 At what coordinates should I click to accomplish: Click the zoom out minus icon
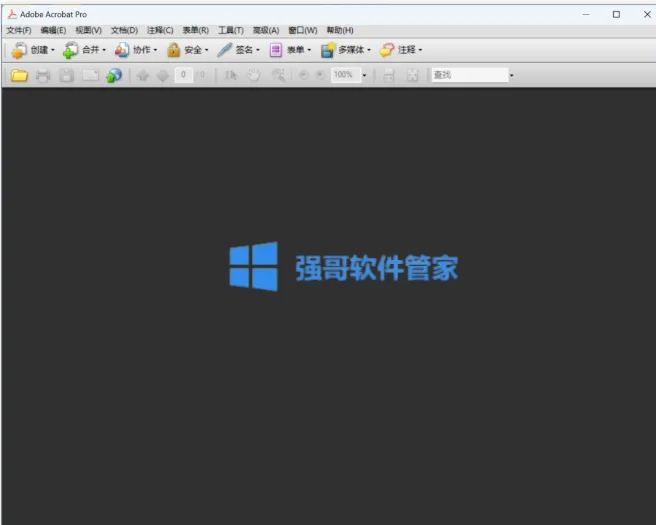[304, 75]
